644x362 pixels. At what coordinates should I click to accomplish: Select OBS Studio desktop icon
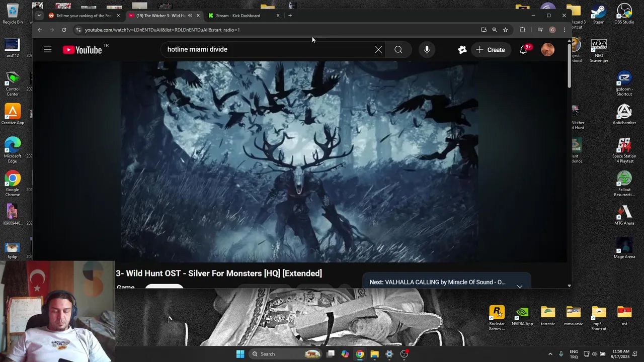624,14
